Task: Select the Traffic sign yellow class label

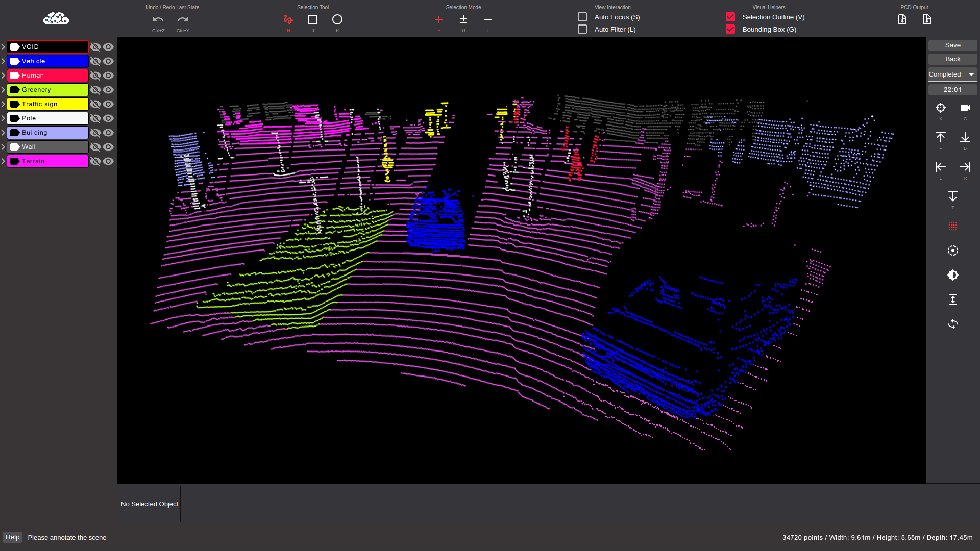Action: click(47, 104)
